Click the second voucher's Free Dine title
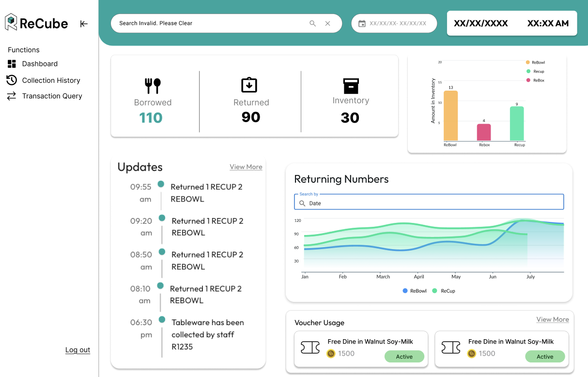 511,342
